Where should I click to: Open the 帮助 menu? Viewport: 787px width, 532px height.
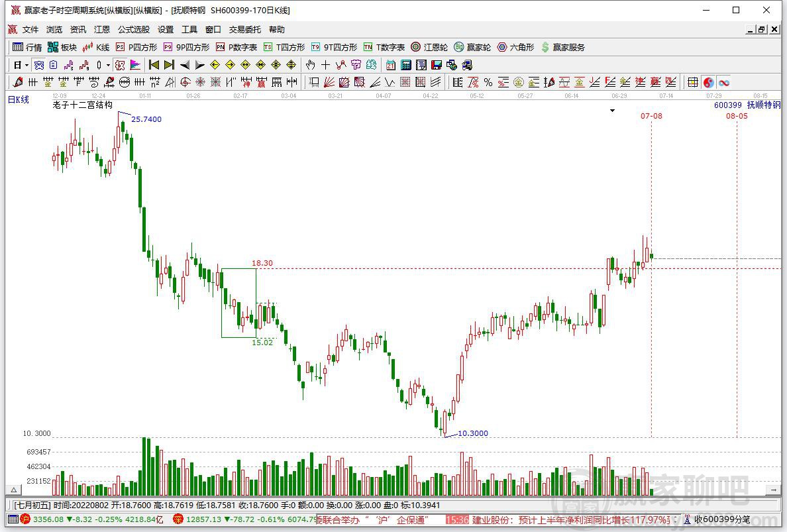tap(276, 30)
